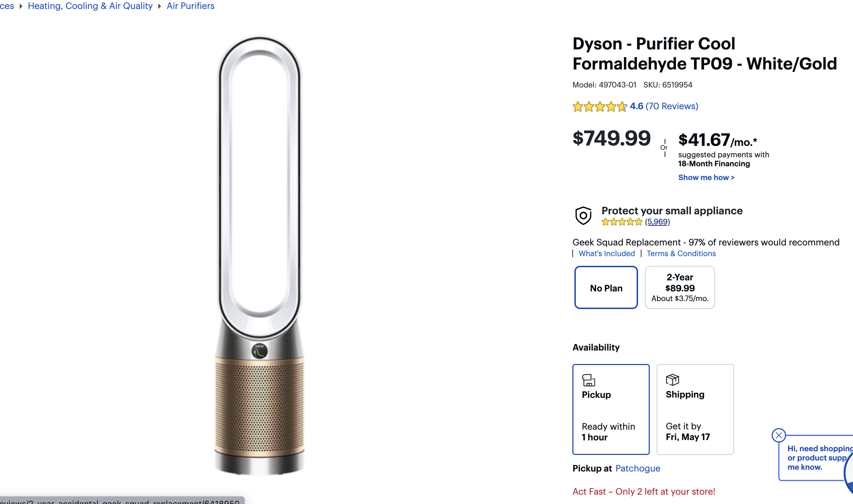
Task: Select the No Plan protection option
Action: tap(606, 288)
